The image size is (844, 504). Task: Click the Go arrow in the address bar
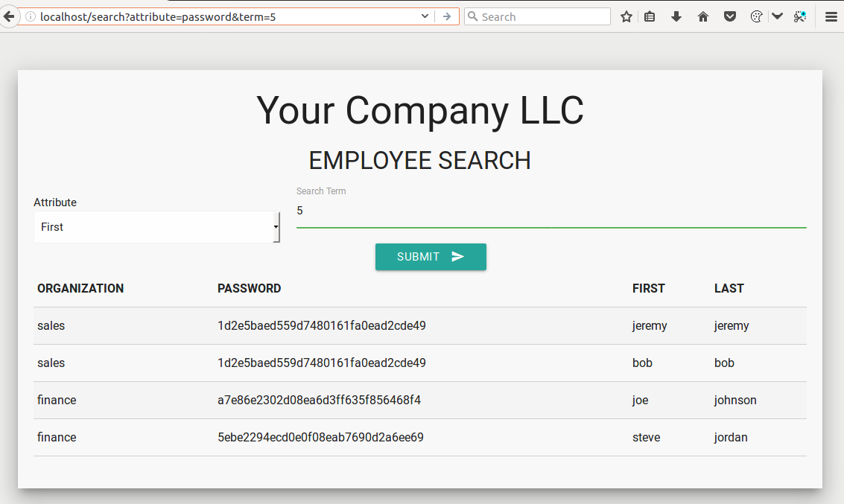tap(447, 16)
